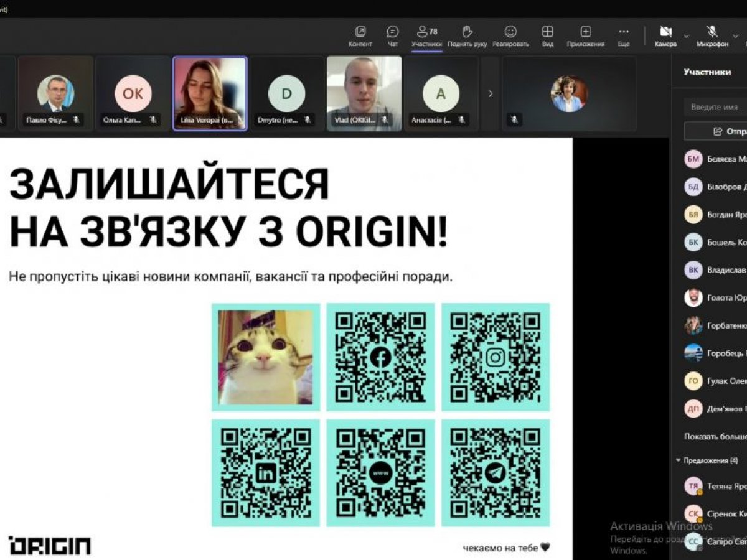Click the Введите имя search field
This screenshot has height=560, width=747.
(x=716, y=107)
